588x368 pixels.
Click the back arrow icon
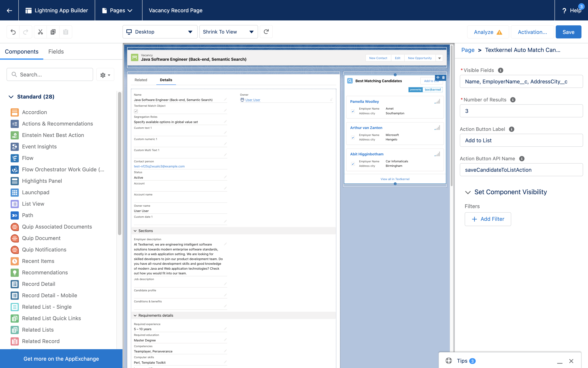coord(9,10)
